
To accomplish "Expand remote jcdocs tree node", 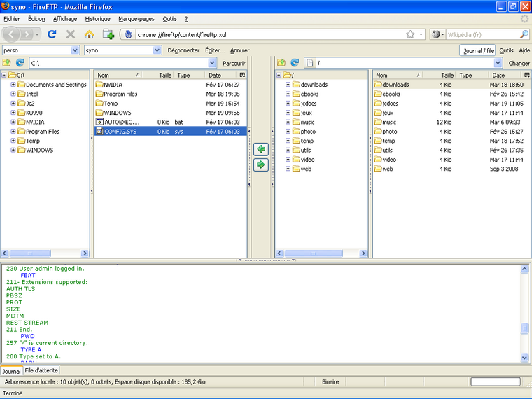I will coord(288,104).
